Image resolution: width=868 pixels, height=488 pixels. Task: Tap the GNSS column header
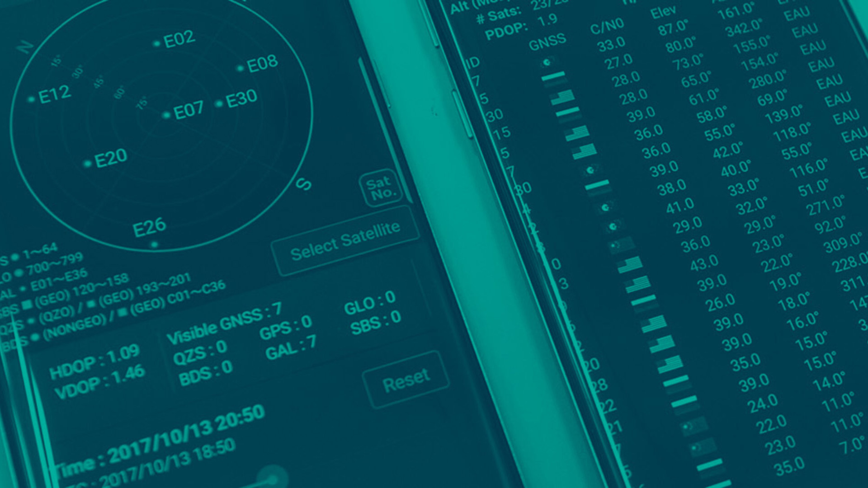pos(547,42)
